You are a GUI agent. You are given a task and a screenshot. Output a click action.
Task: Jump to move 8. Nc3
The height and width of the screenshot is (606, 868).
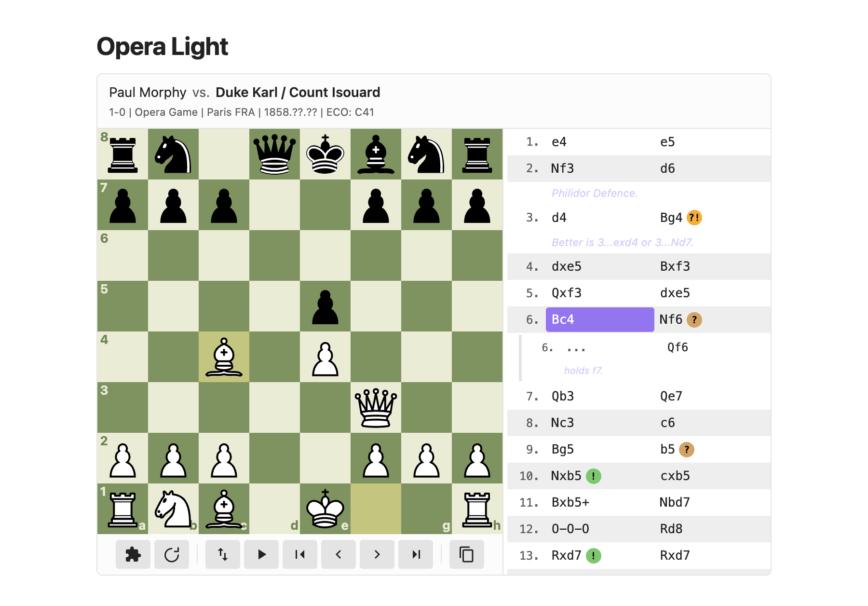[x=600, y=423]
